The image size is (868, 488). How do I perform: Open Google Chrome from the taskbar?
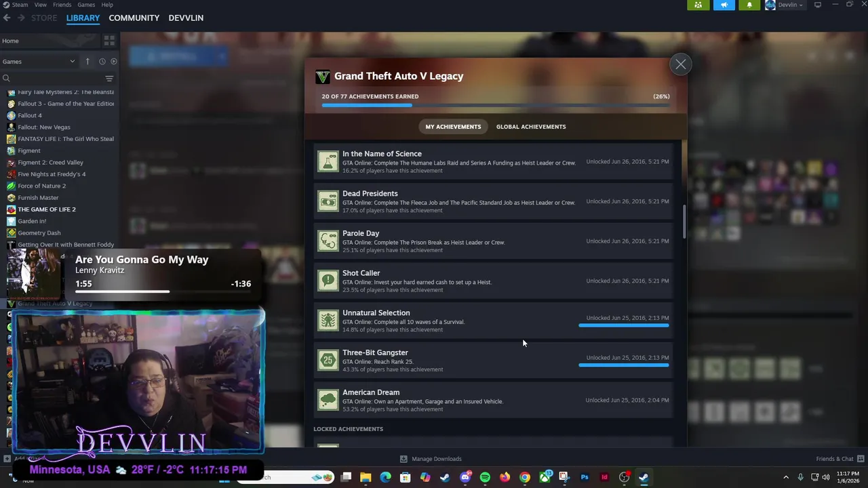coord(524,477)
